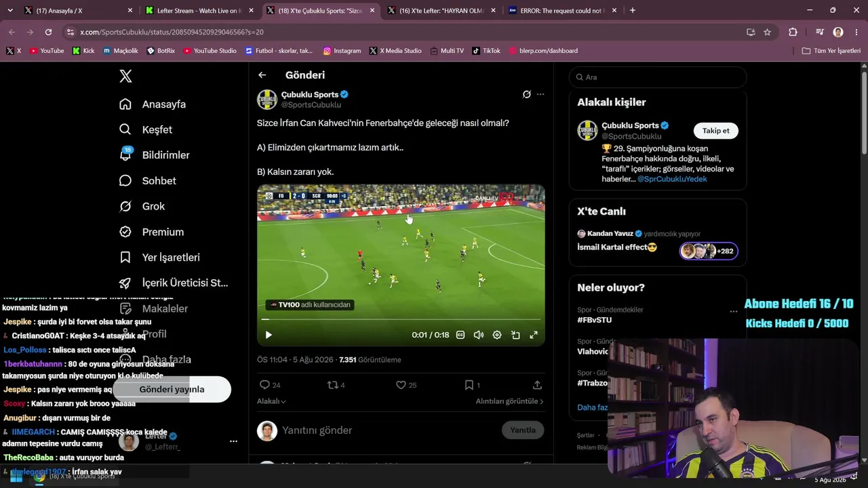
Task: Open the Kick bookmark
Action: 83,51
